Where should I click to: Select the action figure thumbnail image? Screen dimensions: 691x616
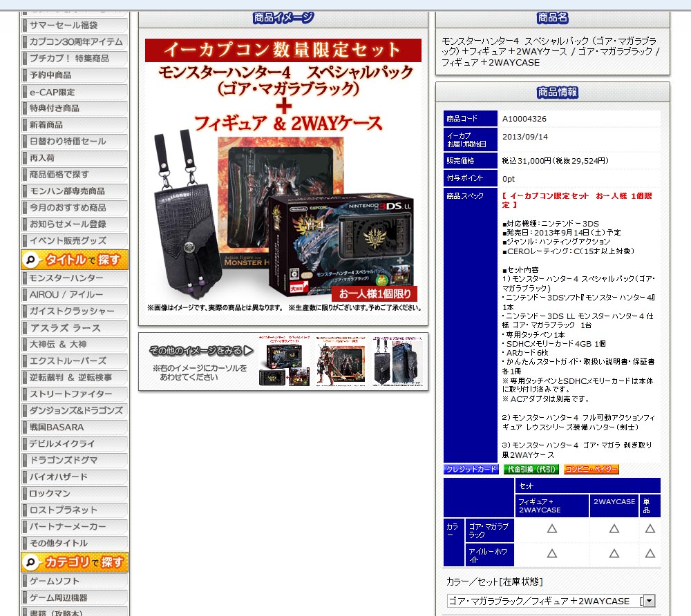pos(339,361)
